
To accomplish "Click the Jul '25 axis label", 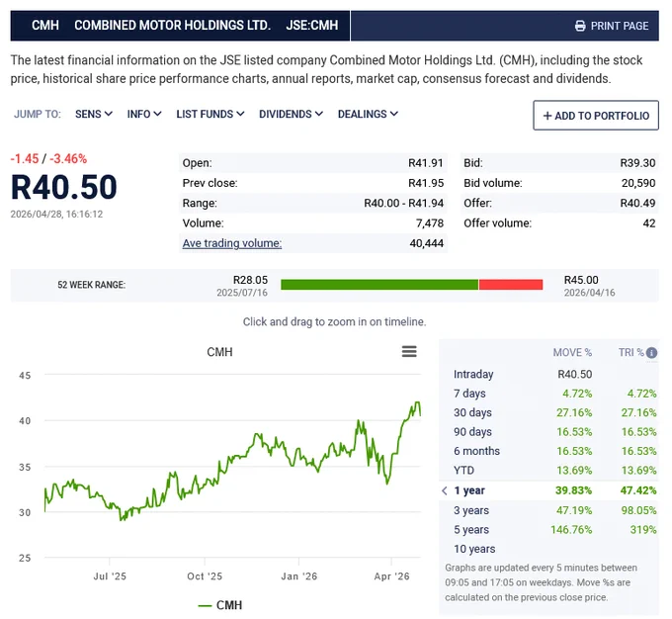I will (x=110, y=576).
